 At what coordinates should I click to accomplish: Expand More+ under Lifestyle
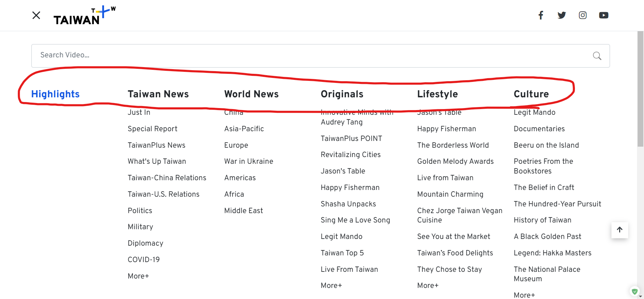point(428,285)
